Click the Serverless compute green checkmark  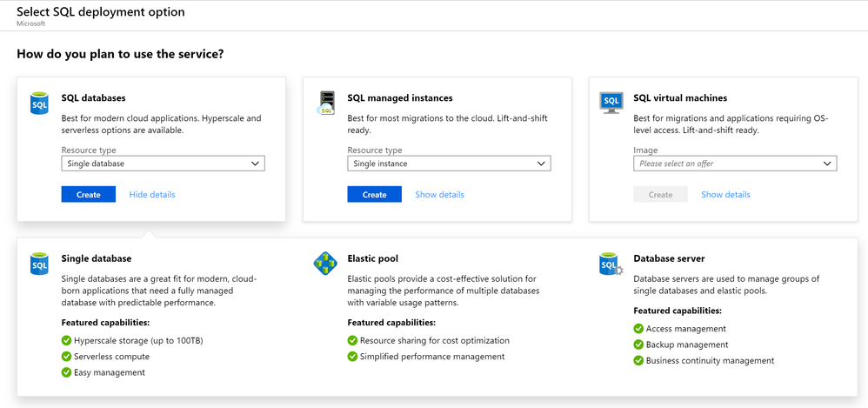67,357
